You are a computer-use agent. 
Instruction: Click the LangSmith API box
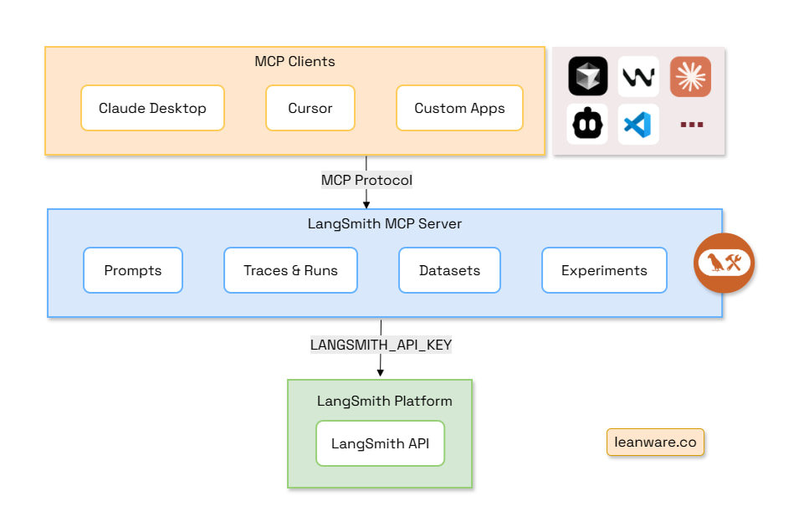(381, 443)
